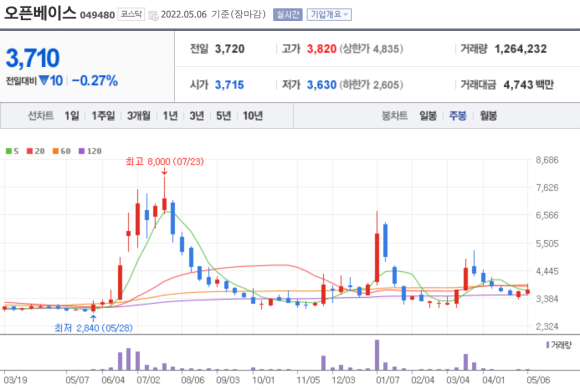Viewport: 580px width, 390px height.
Task: Click the stock name 오픈베이스
Action: tap(40, 13)
